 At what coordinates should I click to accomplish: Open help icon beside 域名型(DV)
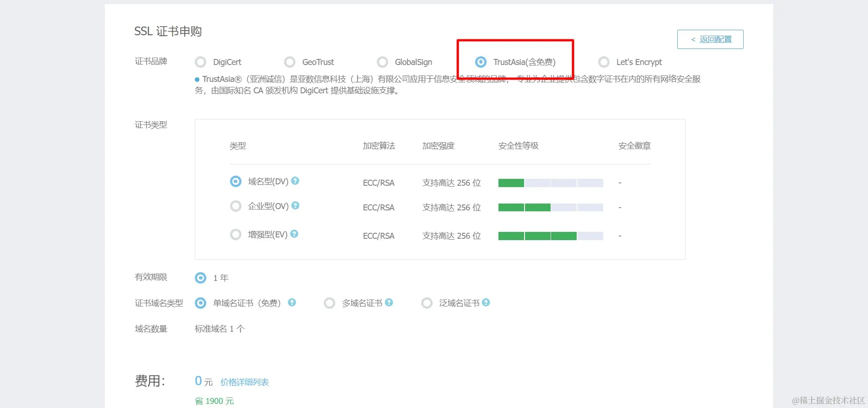(295, 181)
